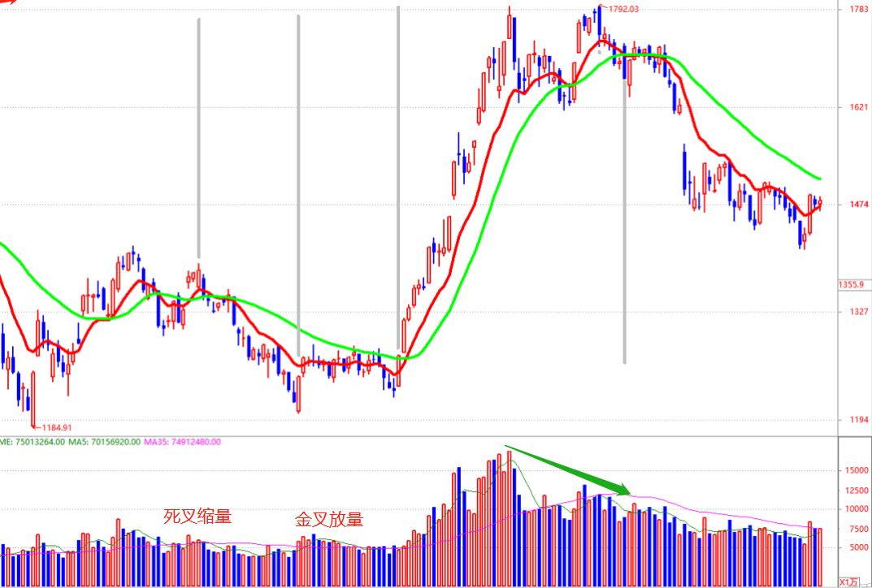Select the green downward arrow annotation

click(x=568, y=470)
